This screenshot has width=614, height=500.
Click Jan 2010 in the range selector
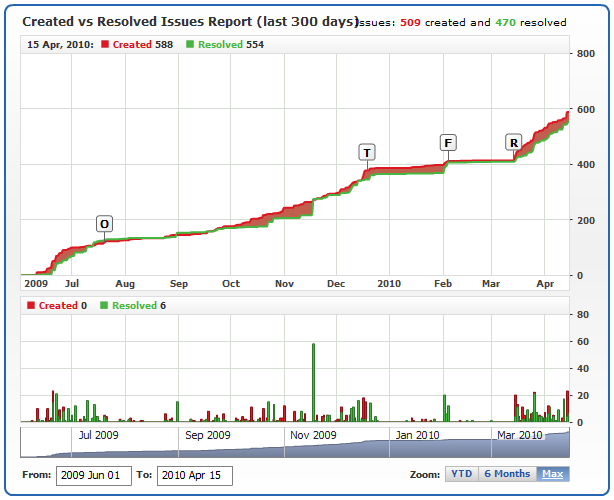coord(416,435)
